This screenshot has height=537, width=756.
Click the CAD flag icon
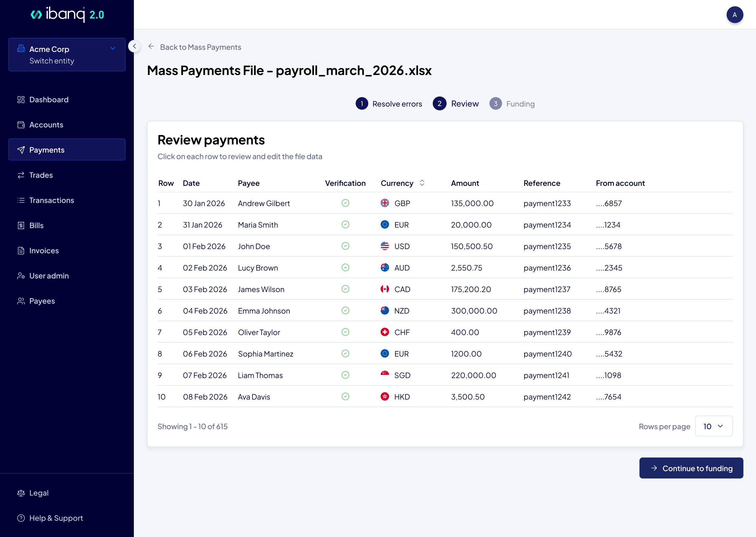click(384, 289)
